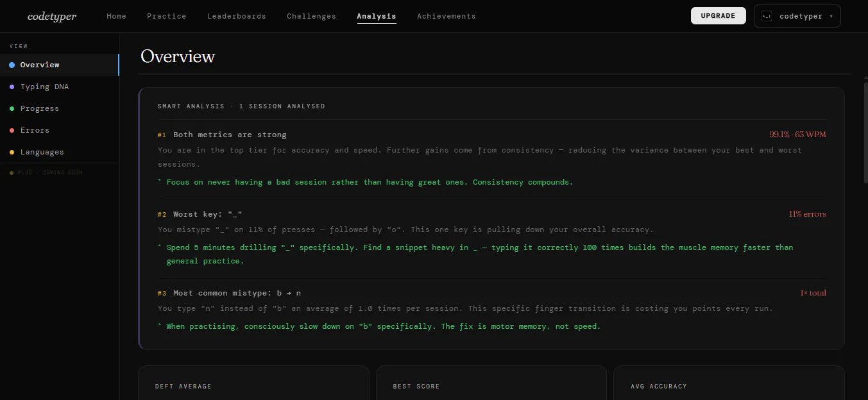This screenshot has height=400, width=868.
Task: Click the 'Worst key: "_"' insight title
Action: point(207,214)
